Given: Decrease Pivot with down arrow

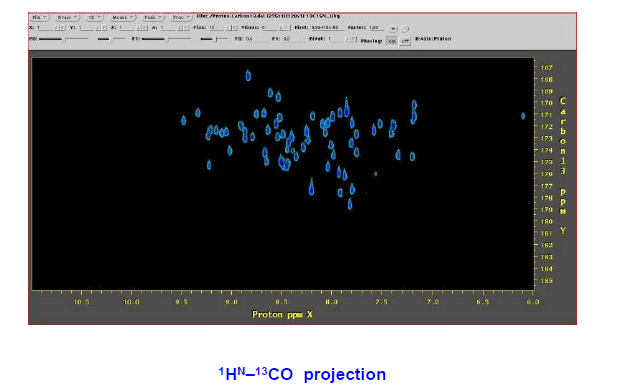Looking at the screenshot, I should tap(354, 39).
